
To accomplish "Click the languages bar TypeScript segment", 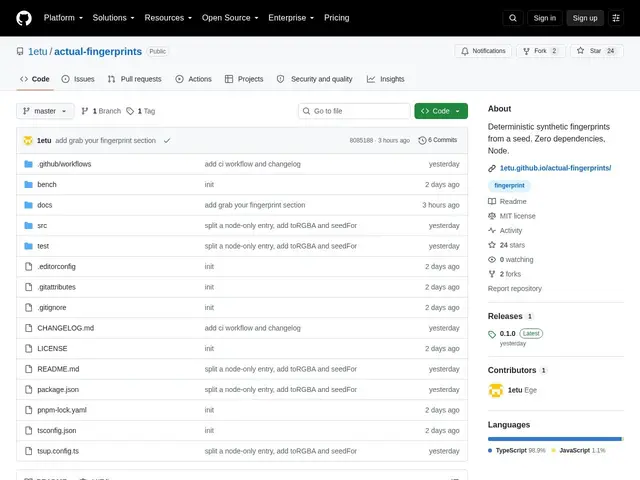I will pos(554,439).
